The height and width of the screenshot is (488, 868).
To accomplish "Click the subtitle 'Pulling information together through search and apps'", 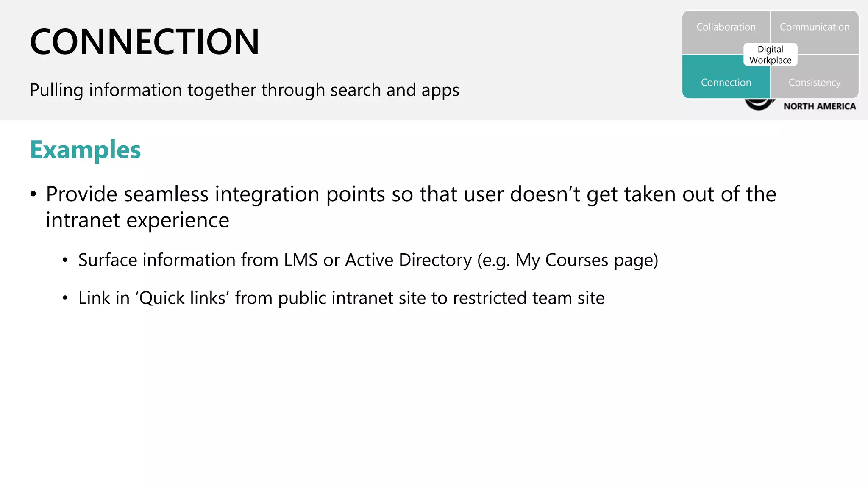I will tap(245, 90).
